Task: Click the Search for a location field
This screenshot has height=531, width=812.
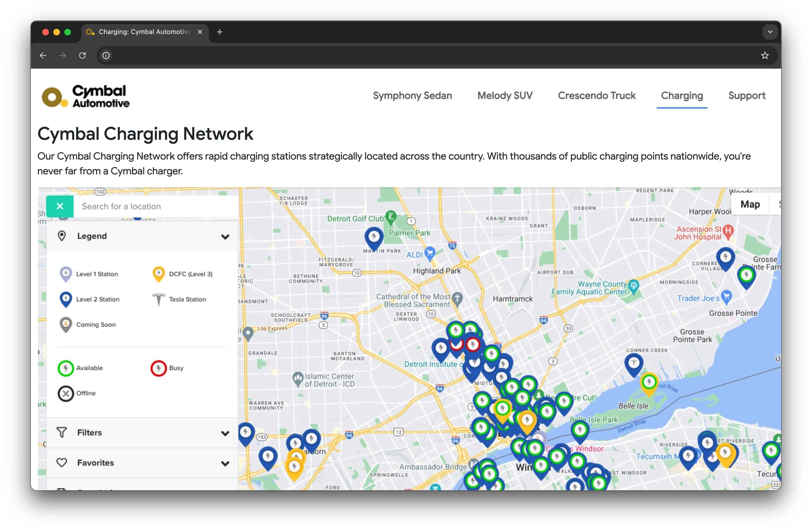Action: coord(155,206)
